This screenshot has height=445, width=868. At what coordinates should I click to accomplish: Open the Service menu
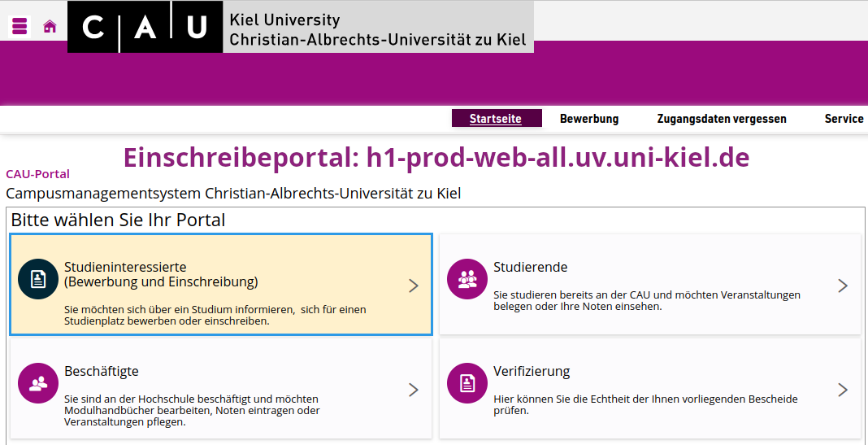point(844,119)
